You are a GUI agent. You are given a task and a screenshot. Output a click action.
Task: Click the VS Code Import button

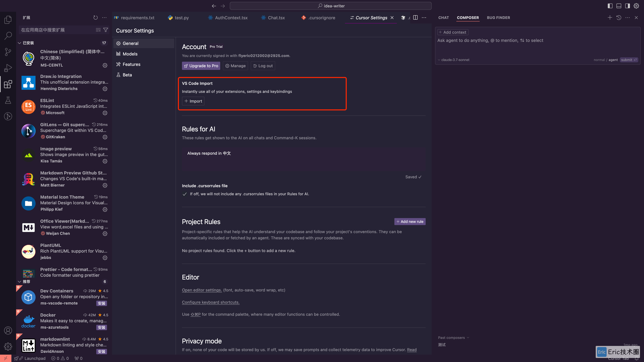pyautogui.click(x=193, y=101)
